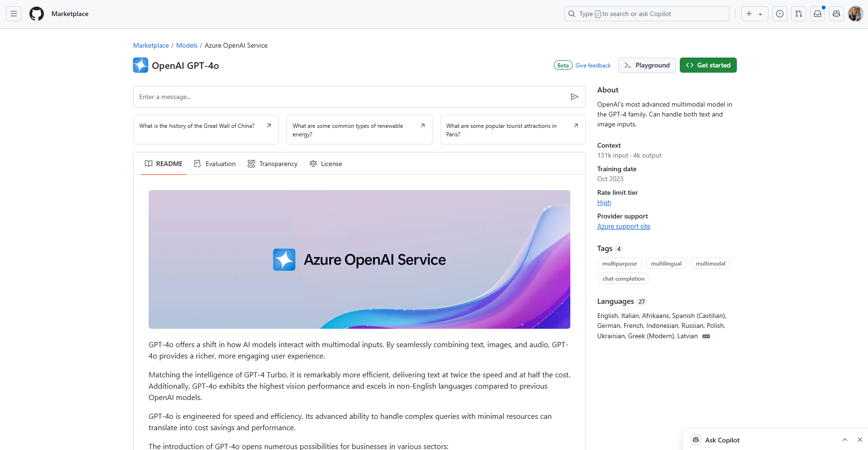Switch to the Transparency tab
Screen dimensions: 868x450
273,164
